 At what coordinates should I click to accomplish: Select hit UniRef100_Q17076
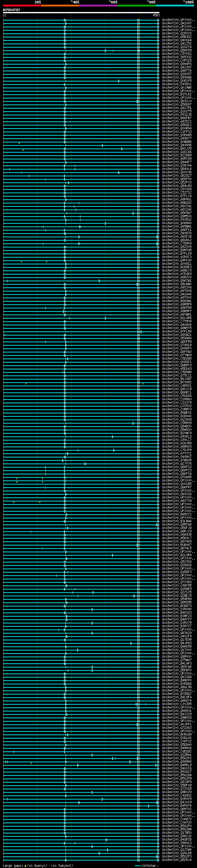(177, 463)
